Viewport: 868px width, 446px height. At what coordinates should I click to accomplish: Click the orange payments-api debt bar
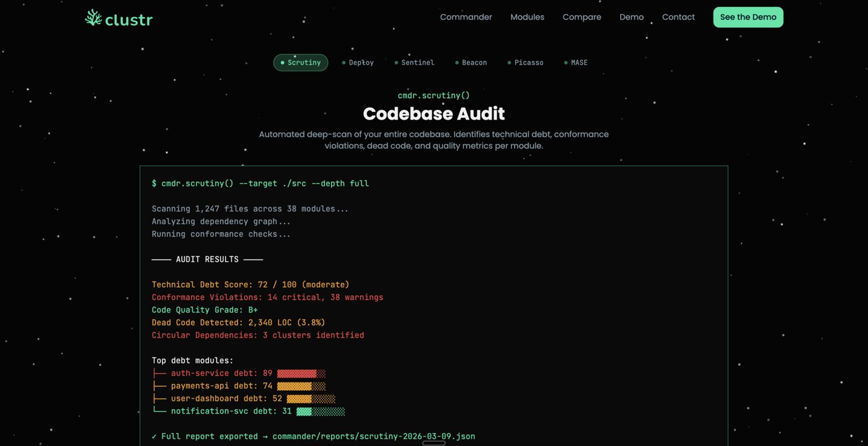point(301,386)
